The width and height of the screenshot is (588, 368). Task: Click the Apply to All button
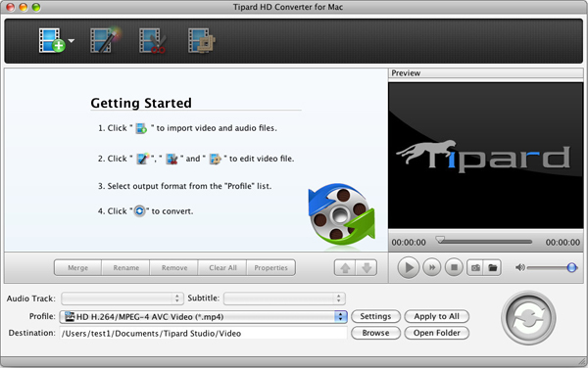tap(436, 316)
